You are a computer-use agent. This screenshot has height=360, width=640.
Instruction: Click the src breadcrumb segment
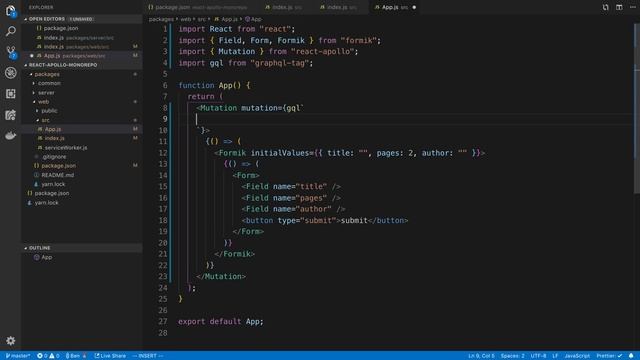point(202,19)
